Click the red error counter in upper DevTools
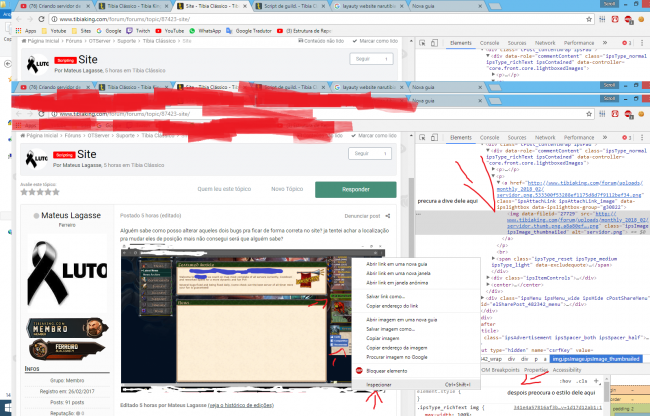The width and height of the screenshot is (650, 416). (x=627, y=43)
